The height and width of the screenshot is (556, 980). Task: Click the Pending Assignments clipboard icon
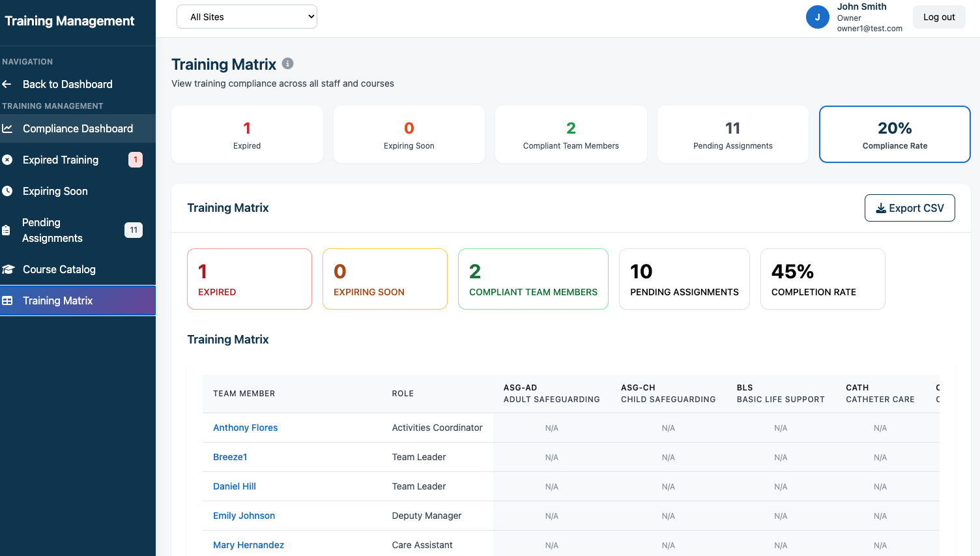(7, 230)
